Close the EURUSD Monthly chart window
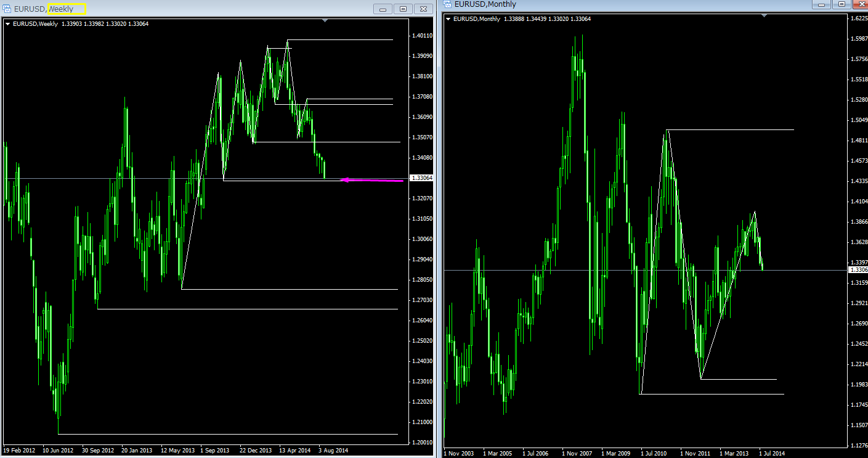Image resolution: width=868 pixels, height=458 pixels. click(x=860, y=4)
